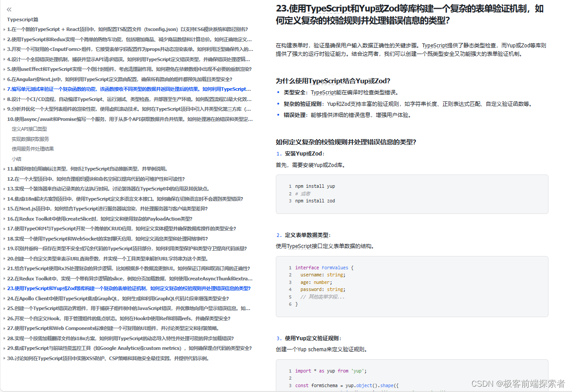572x392 pixels.
Task: Click code line username: string;
Action: (x=322, y=275)
